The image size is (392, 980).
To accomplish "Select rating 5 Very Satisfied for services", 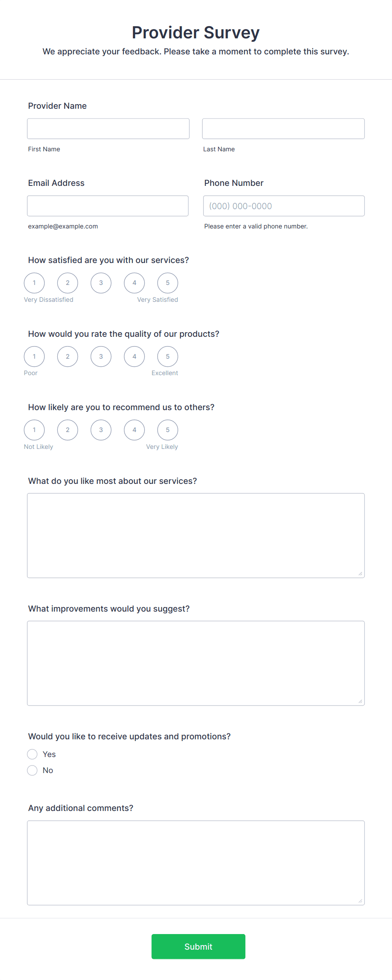I will (168, 283).
